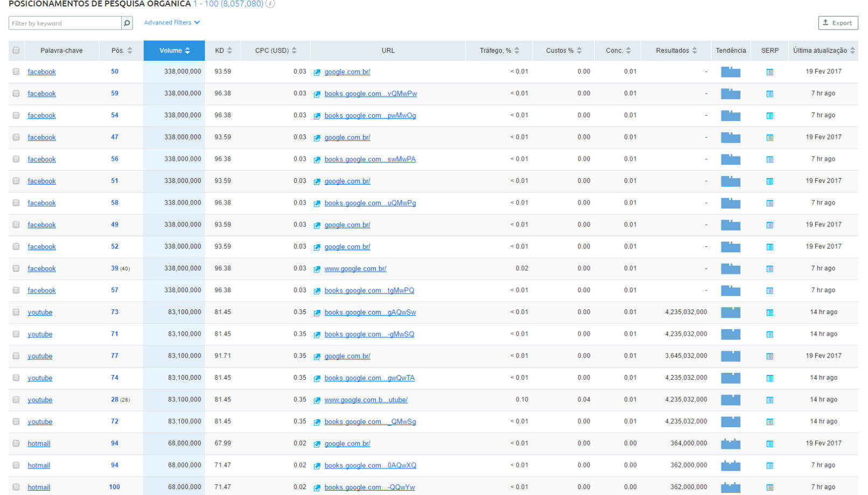View SERP snapshot icon for facebook position 54
The width and height of the screenshot is (868, 495).
pyautogui.click(x=769, y=116)
